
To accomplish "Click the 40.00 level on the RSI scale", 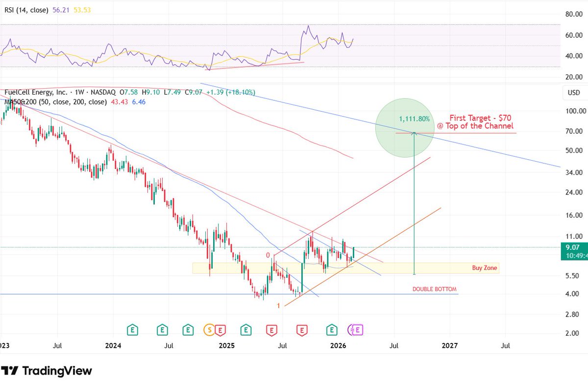I will (x=574, y=56).
